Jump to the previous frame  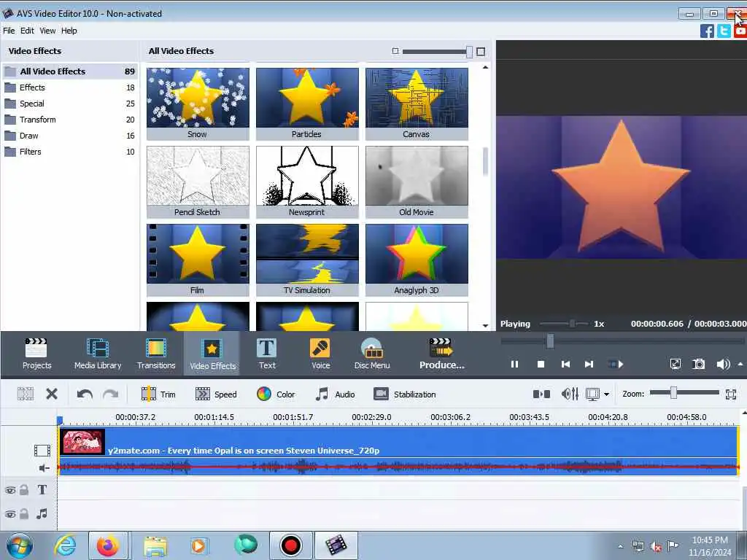(x=565, y=365)
